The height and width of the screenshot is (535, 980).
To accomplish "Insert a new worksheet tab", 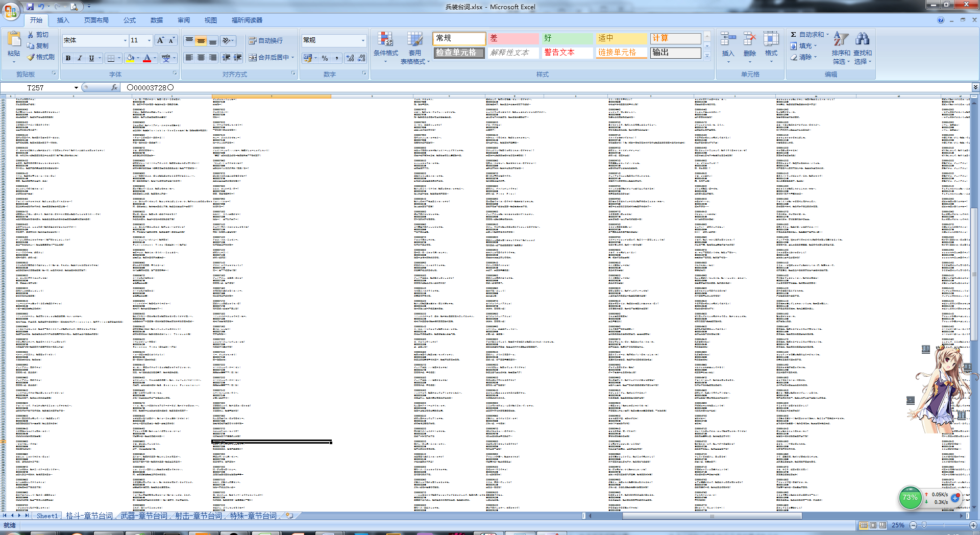I will pyautogui.click(x=289, y=516).
